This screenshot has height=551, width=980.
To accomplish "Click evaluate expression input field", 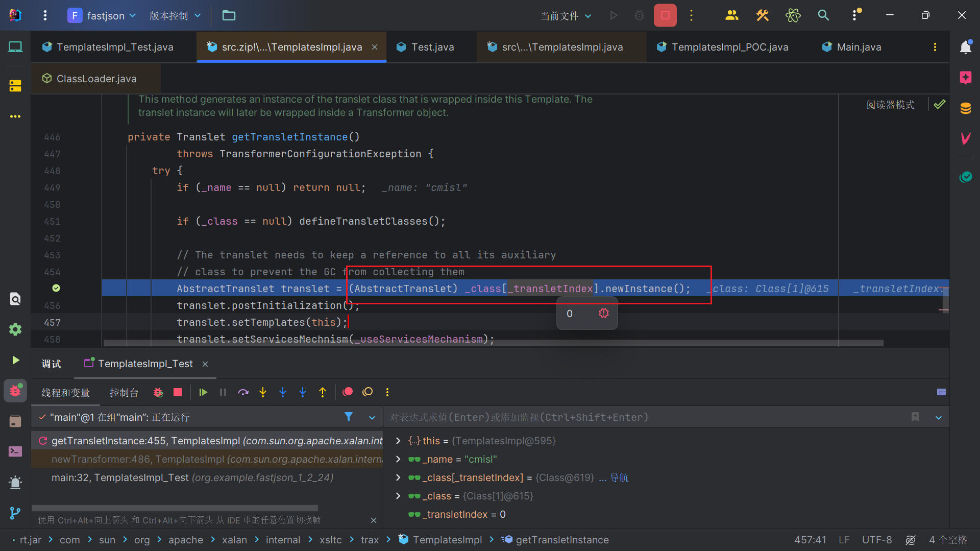I will pos(646,417).
